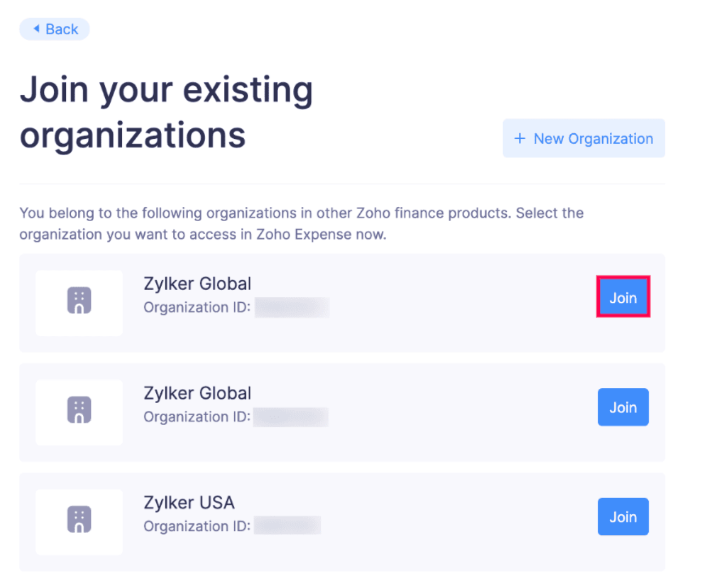
Task: Click the Back button
Action: 54,29
